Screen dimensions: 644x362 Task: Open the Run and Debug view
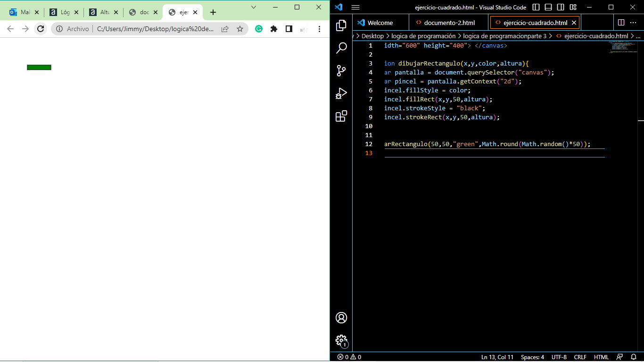point(341,93)
